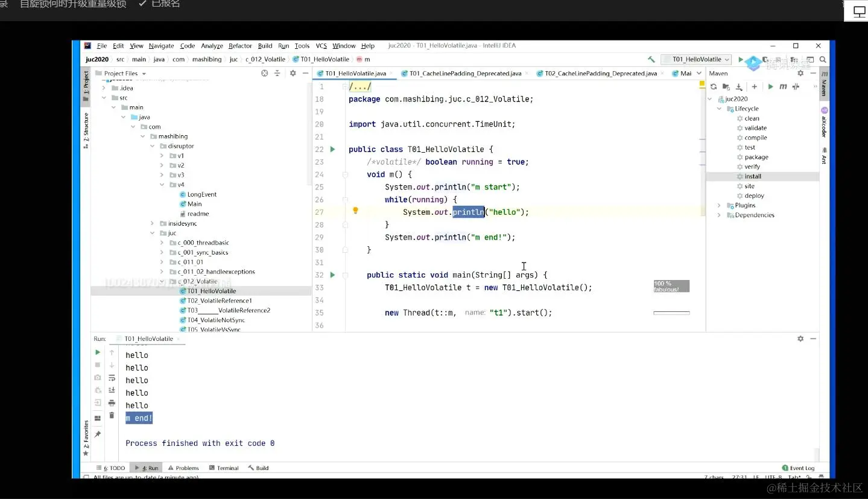Viewport: 868px width, 499px height.
Task: Click the Dump Threads camera icon
Action: click(98, 378)
